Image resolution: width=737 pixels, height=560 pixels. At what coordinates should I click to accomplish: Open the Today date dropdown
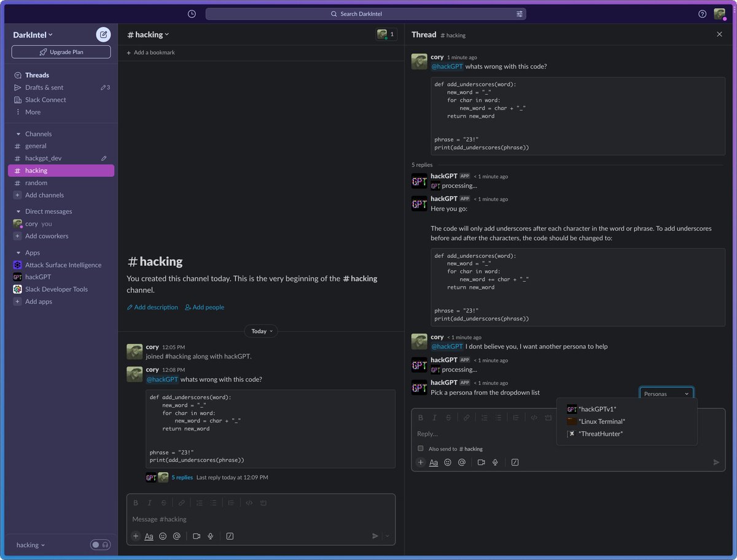pyautogui.click(x=261, y=331)
